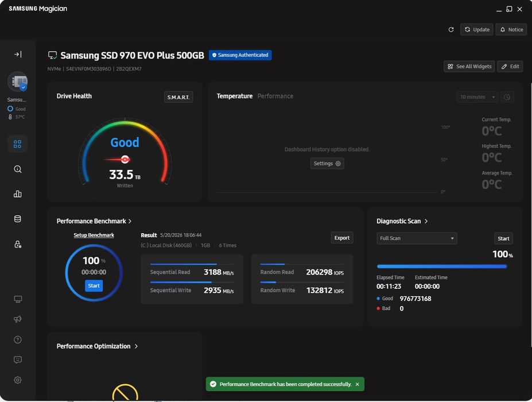Export the benchmark result

[x=341, y=238]
